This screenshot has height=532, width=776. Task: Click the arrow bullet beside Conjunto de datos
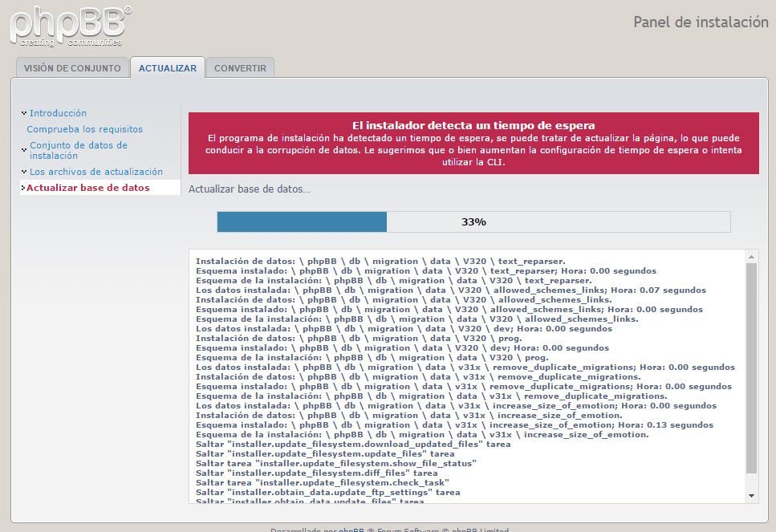pyautogui.click(x=23, y=148)
